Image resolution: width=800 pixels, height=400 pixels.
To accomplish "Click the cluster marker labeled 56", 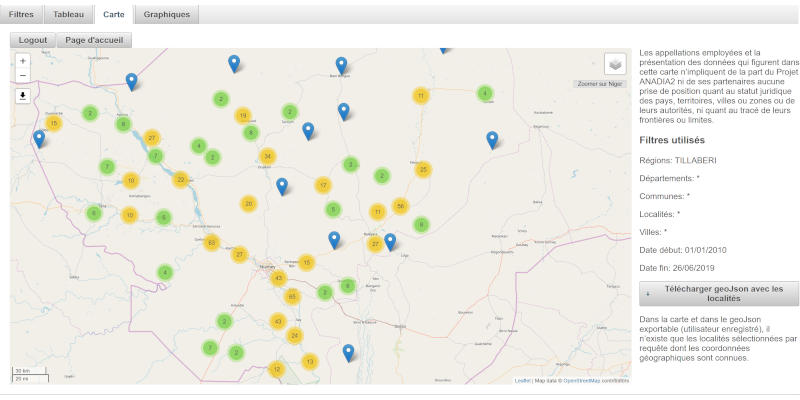I will point(400,206).
